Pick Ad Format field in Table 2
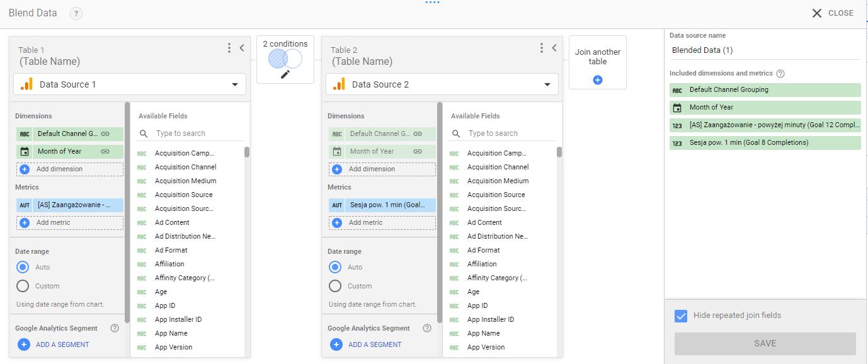 (484, 250)
